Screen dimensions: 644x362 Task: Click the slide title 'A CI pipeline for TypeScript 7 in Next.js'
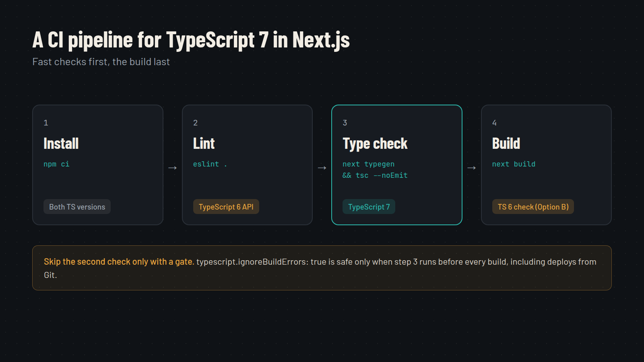(x=191, y=40)
